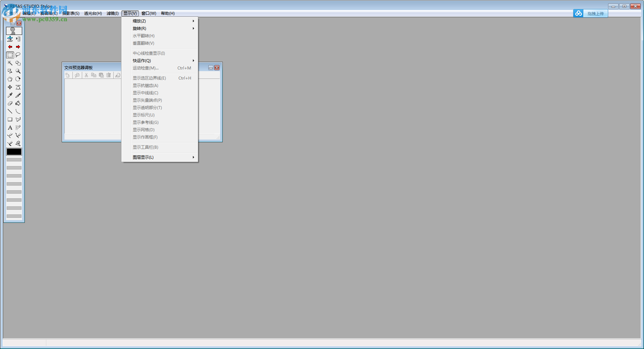Click the 拖拽上传 upload button
The image size is (644, 349).
(595, 13)
